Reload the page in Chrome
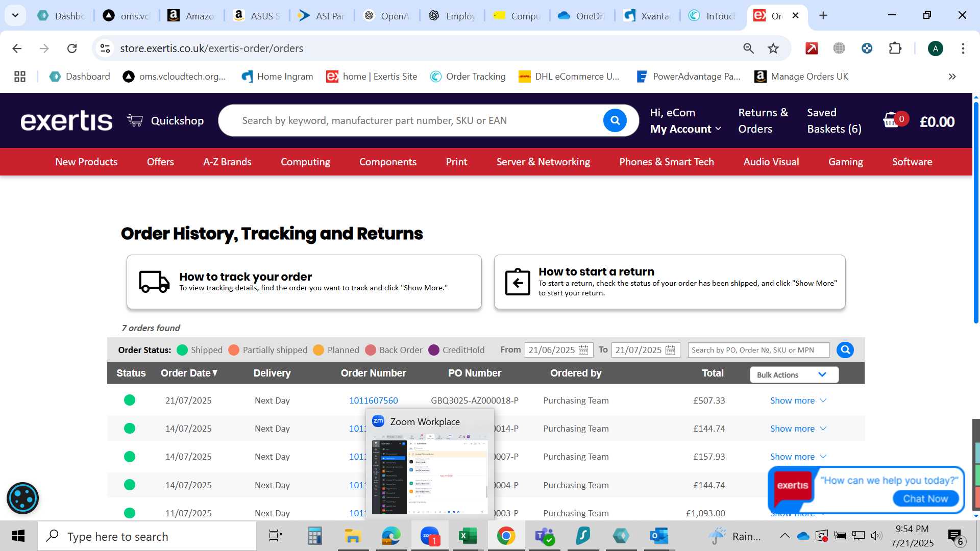 click(x=72, y=48)
